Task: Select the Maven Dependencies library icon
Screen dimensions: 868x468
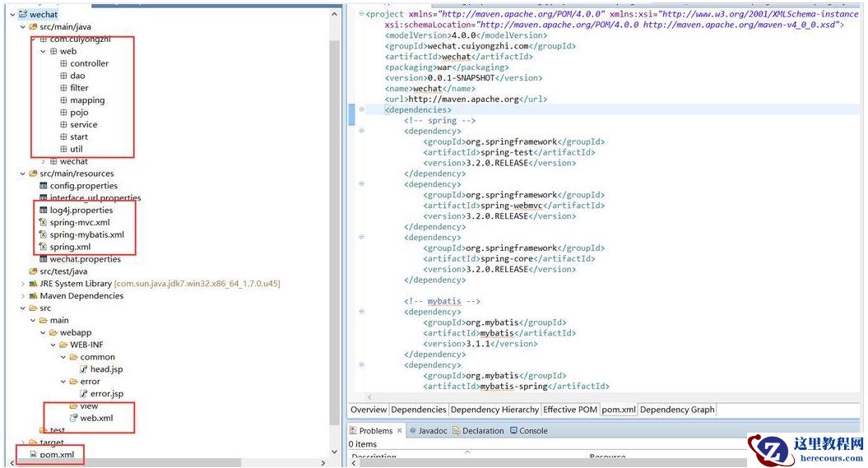Action: coord(33,296)
